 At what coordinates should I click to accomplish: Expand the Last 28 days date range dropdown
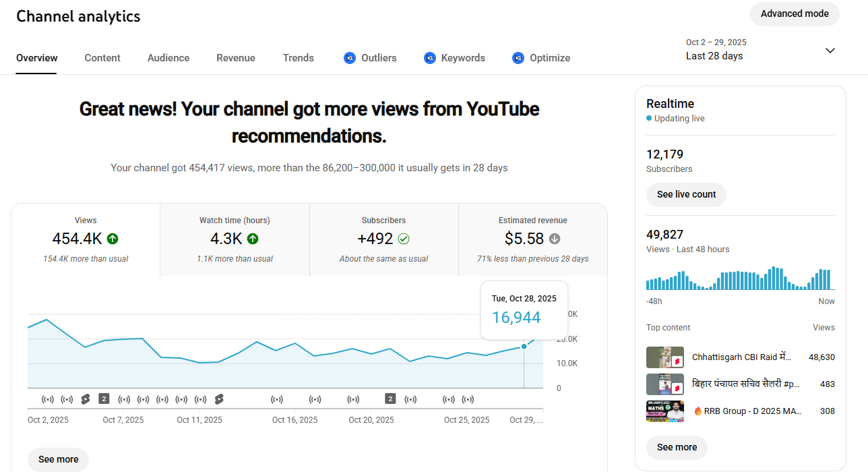pyautogui.click(x=761, y=50)
